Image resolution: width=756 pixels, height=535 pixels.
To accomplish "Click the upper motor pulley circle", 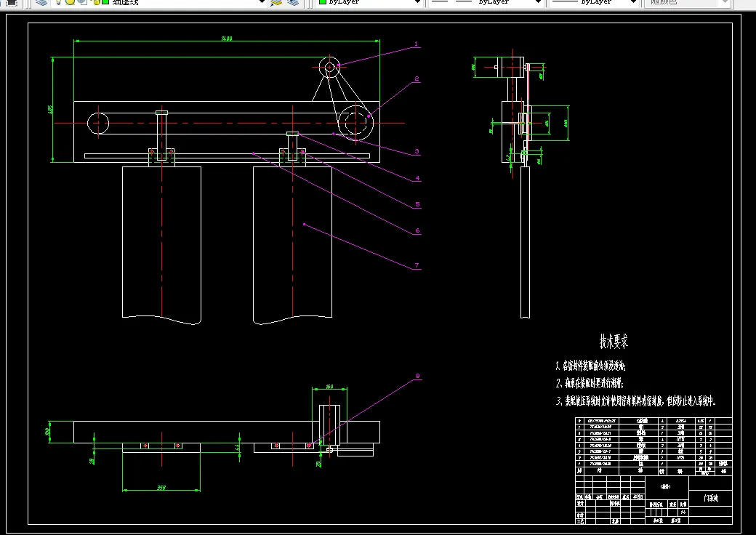I will click(329, 68).
